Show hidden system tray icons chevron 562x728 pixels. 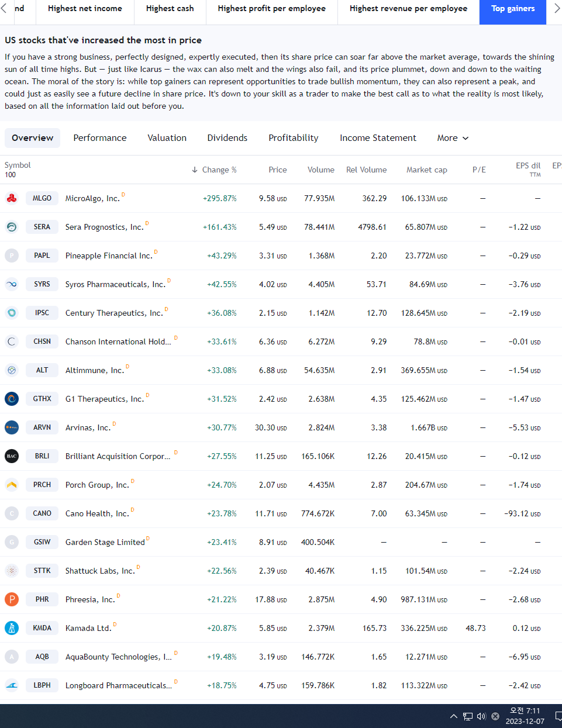(x=454, y=716)
